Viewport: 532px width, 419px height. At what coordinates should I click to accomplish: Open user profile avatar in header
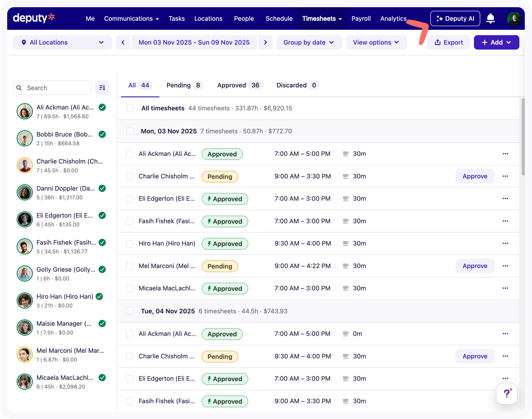tap(514, 18)
